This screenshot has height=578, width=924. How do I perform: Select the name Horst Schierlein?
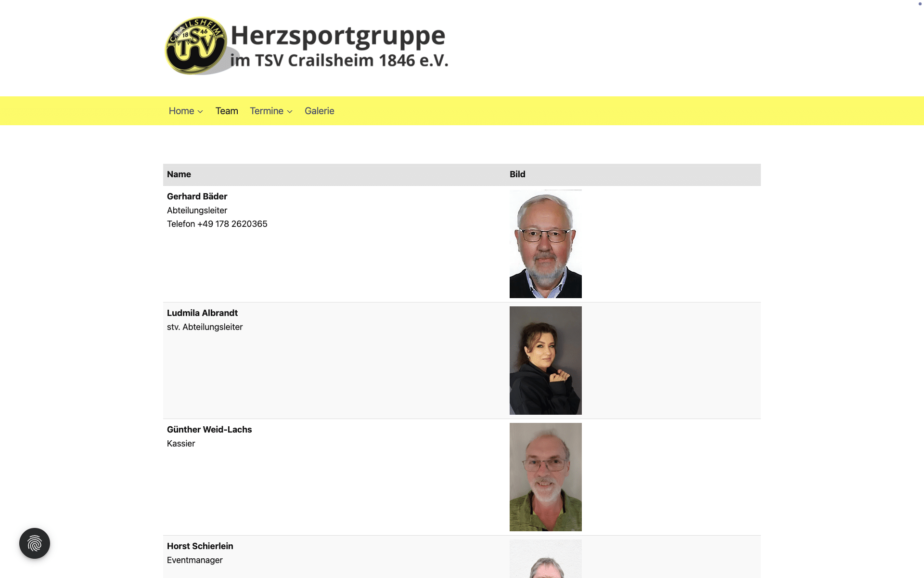pyautogui.click(x=200, y=546)
